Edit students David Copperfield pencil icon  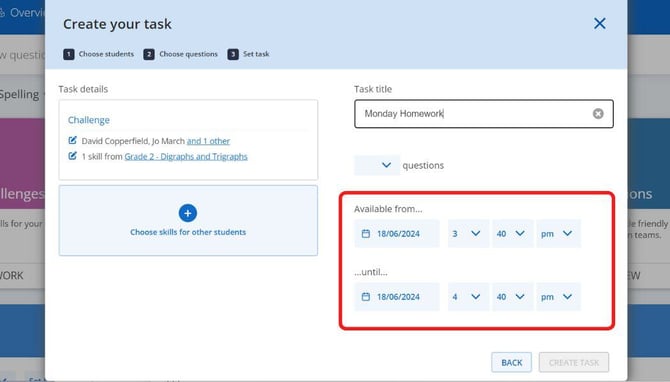point(73,140)
